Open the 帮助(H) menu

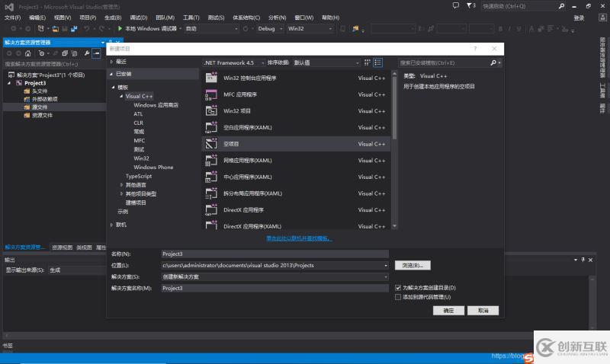click(x=331, y=18)
